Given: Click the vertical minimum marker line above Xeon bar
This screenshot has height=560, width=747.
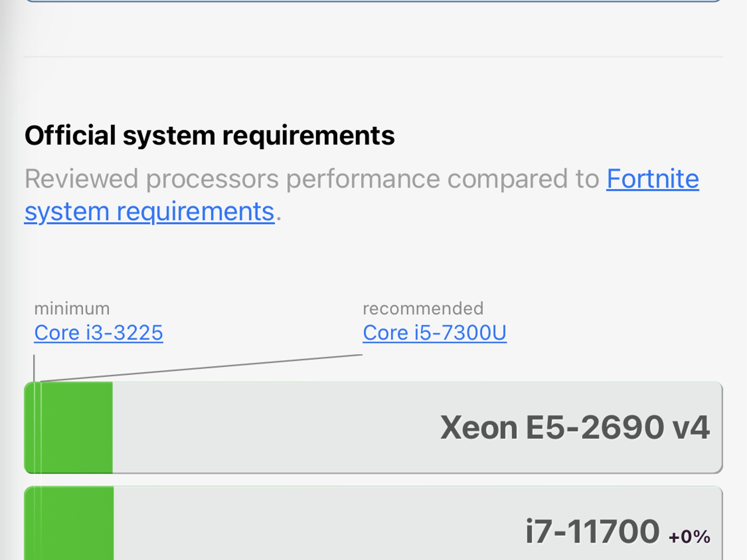Looking at the screenshot, I should (x=34, y=368).
